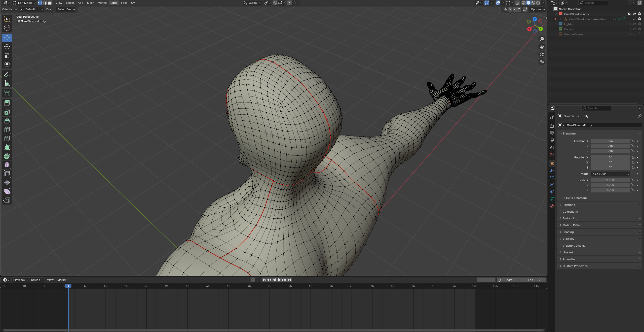
Task: Open the Mesh menu
Action: coord(90,3)
